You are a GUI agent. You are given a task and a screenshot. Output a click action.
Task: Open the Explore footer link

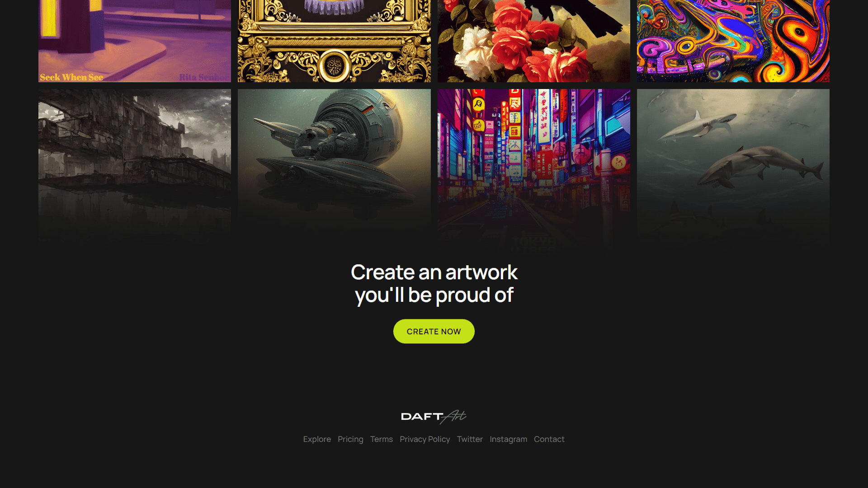[x=317, y=439]
